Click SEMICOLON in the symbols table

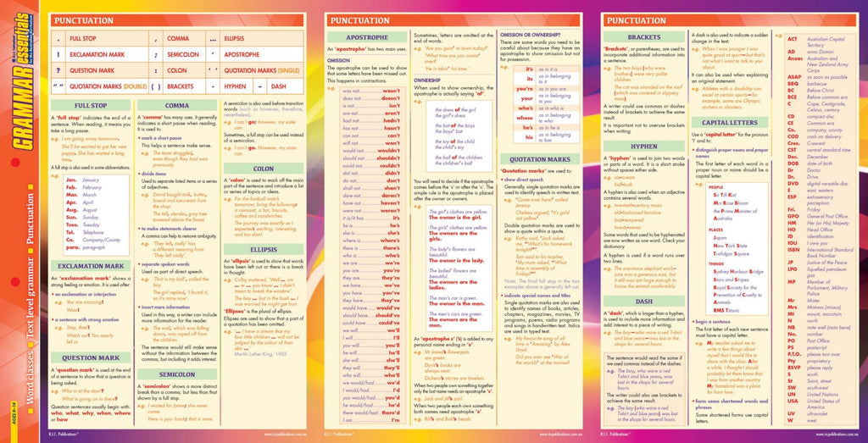[x=183, y=55]
